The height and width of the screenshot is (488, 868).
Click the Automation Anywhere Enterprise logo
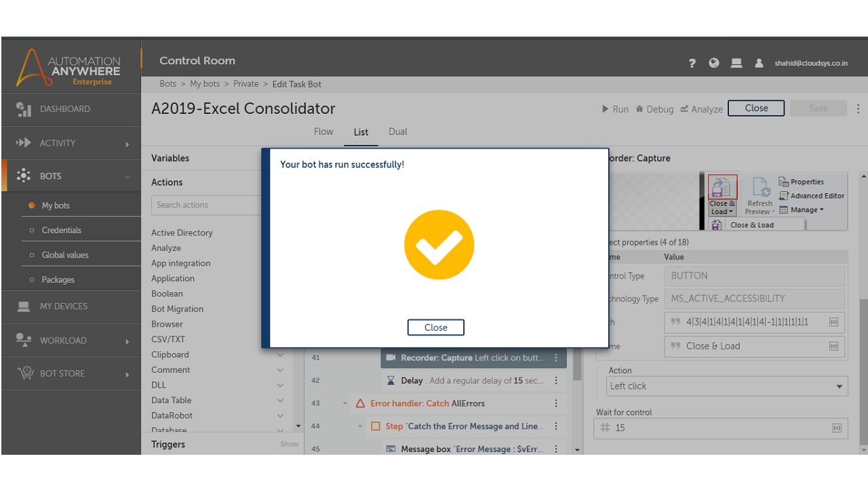pyautogui.click(x=69, y=68)
